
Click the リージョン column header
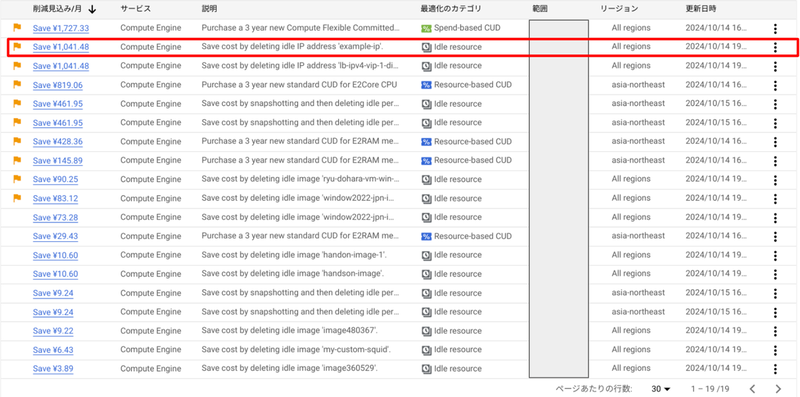click(619, 9)
